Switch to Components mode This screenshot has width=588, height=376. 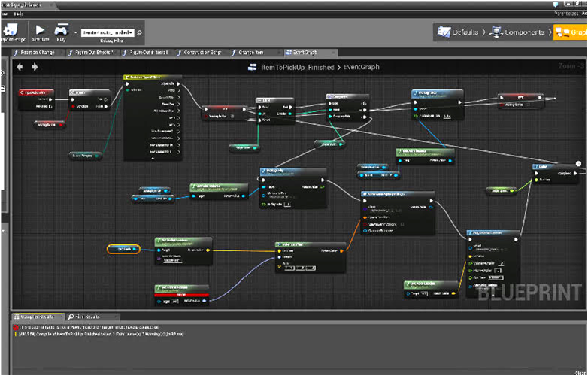(x=519, y=32)
